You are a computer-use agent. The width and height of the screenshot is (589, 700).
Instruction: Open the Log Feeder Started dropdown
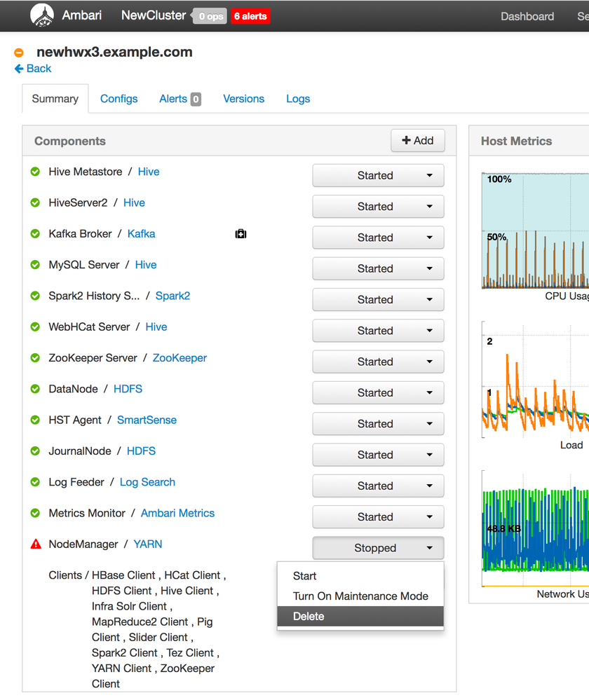point(378,486)
